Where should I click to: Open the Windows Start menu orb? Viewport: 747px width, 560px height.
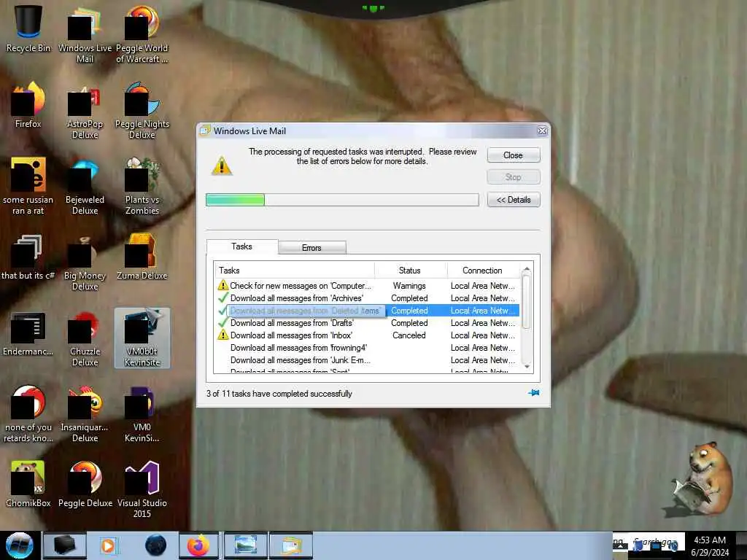tap(20, 545)
